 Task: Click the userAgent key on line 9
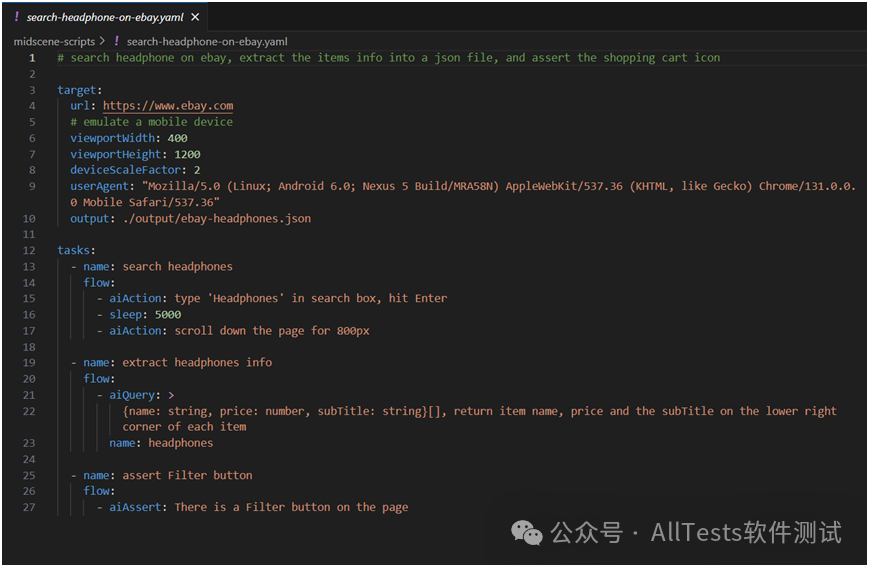pyautogui.click(x=99, y=186)
